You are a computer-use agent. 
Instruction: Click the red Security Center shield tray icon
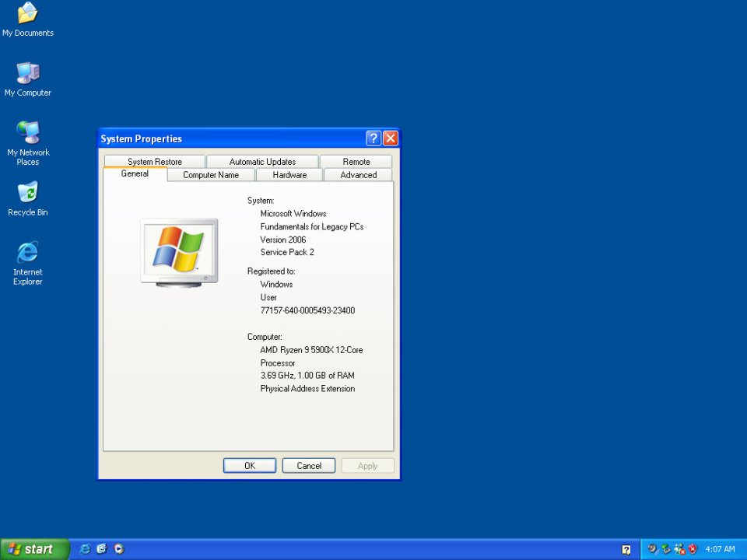click(x=693, y=549)
